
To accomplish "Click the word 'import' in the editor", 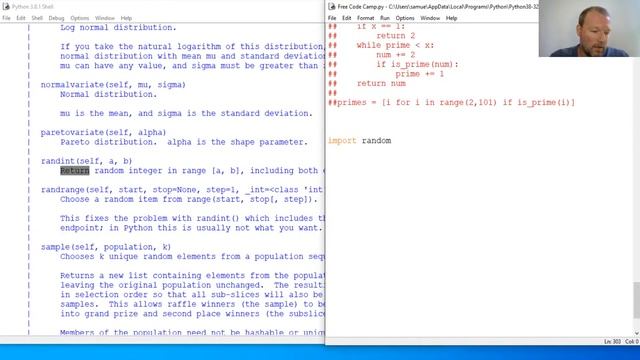I will (342, 141).
